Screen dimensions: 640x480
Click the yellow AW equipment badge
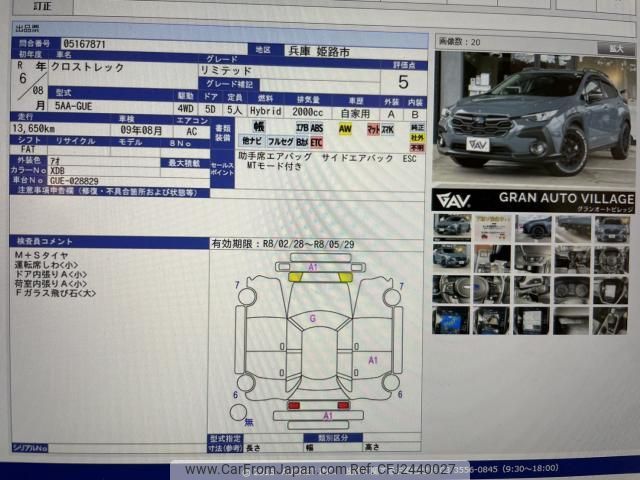345,129
